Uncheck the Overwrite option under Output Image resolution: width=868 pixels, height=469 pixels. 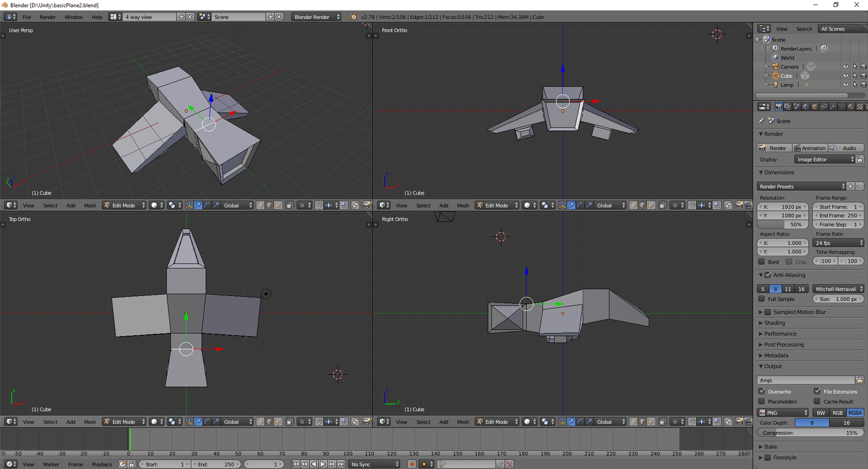coord(762,391)
